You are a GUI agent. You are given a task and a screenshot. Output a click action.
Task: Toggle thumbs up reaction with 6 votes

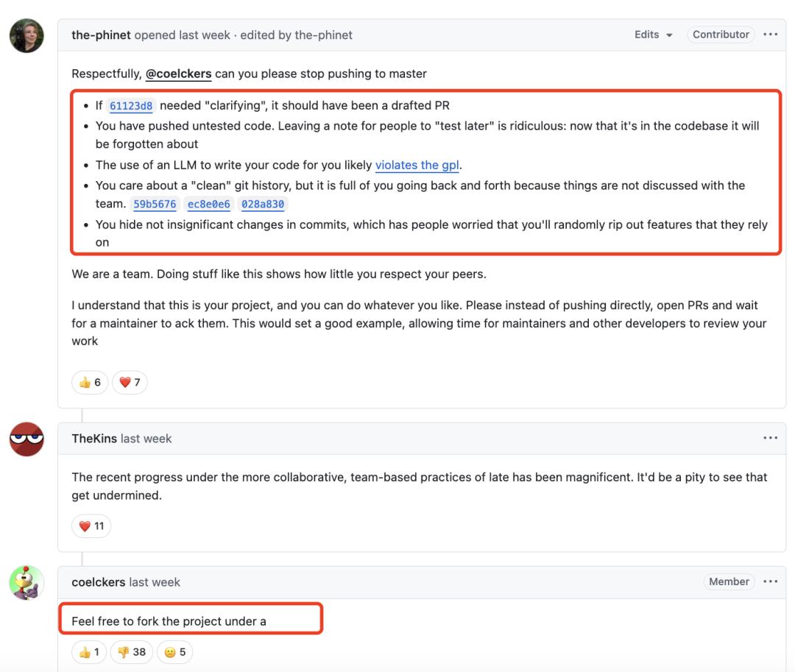click(90, 382)
